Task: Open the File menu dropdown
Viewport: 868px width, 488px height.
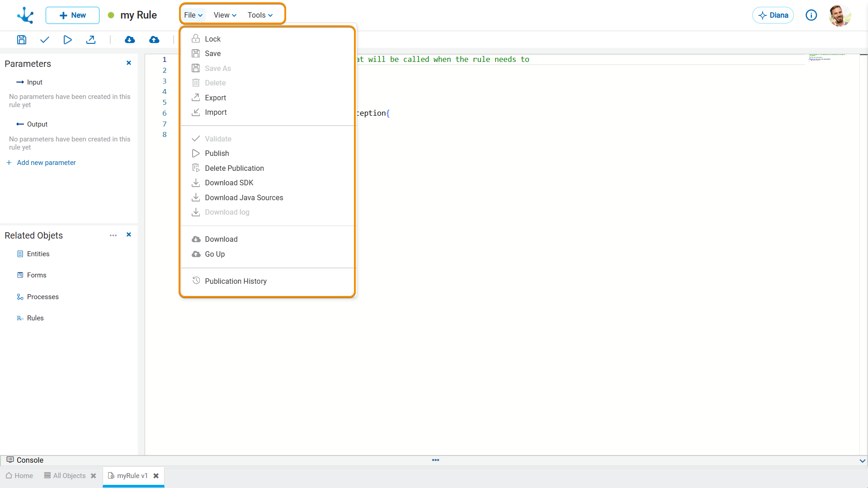Action: click(x=193, y=15)
